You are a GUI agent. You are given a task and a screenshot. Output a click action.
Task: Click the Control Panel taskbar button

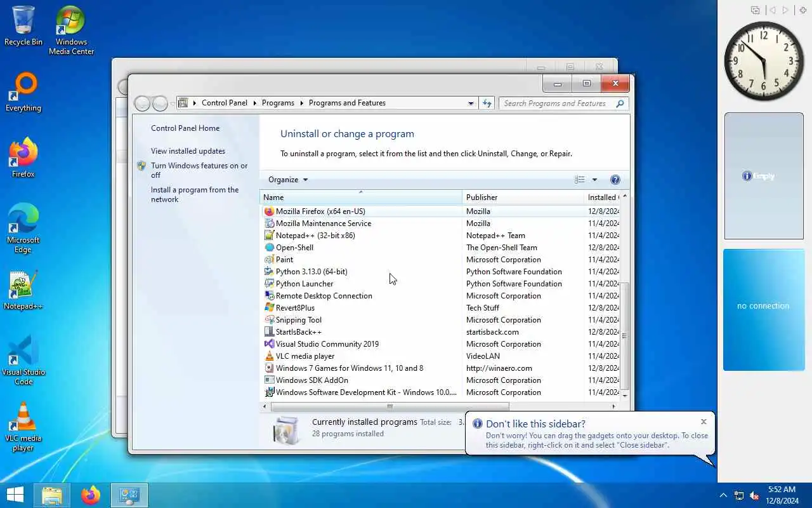point(129,495)
